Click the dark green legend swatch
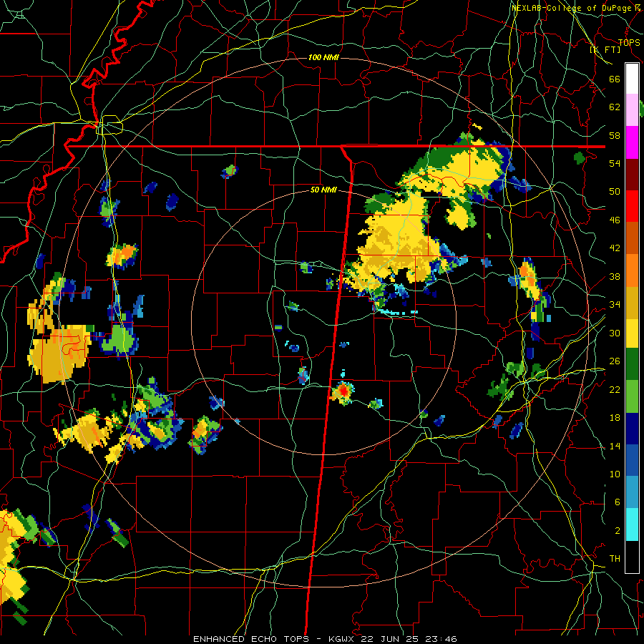Screen dimensions: 644x644 point(632,364)
